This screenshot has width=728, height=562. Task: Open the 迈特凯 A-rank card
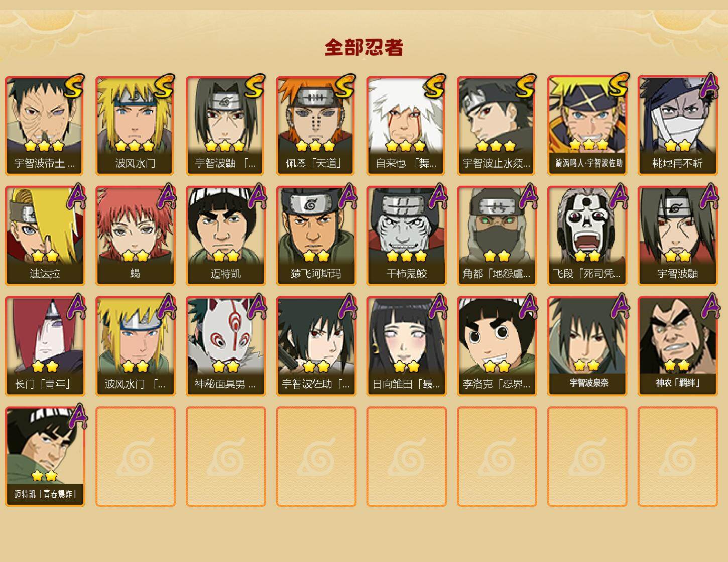[x=225, y=236]
